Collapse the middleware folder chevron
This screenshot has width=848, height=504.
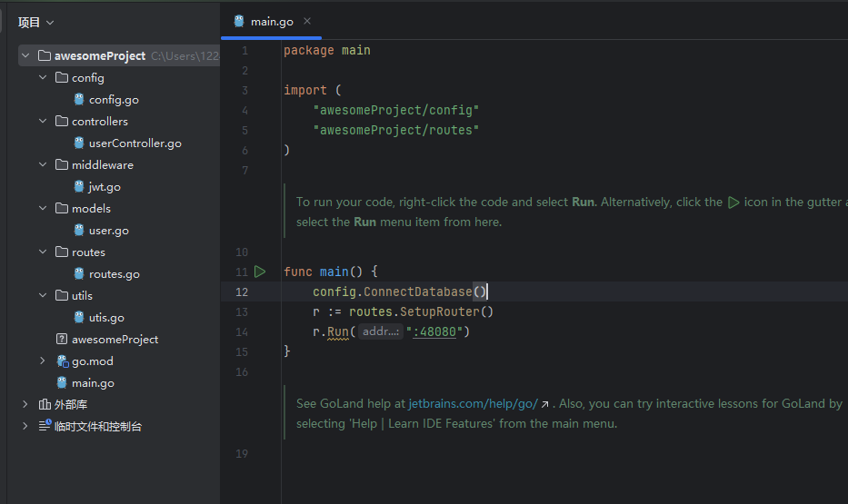click(x=43, y=165)
